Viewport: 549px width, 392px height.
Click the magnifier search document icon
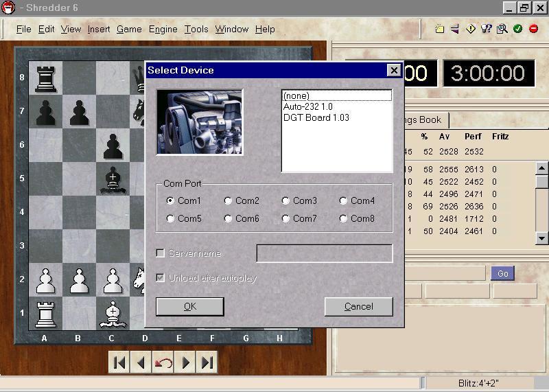(x=502, y=29)
